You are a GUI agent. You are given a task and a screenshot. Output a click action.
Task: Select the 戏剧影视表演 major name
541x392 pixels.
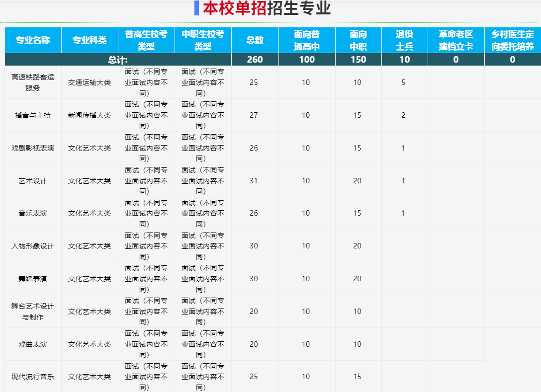(33, 148)
